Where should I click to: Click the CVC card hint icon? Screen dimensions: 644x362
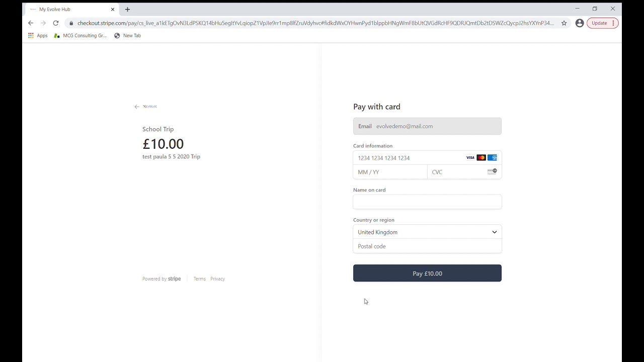tap(492, 172)
